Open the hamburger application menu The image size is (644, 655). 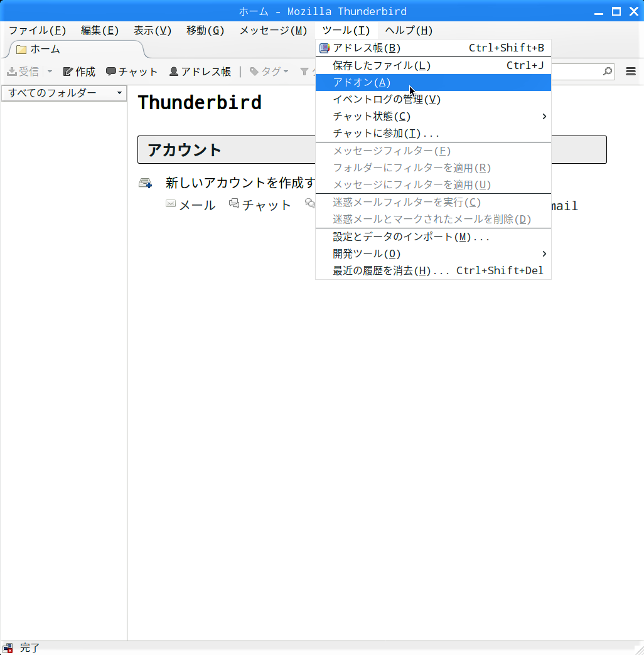click(x=631, y=72)
